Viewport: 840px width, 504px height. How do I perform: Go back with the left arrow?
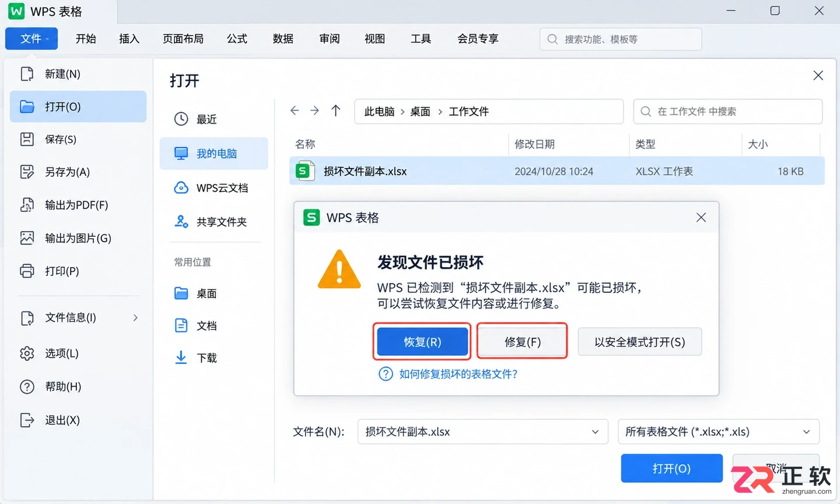(295, 110)
